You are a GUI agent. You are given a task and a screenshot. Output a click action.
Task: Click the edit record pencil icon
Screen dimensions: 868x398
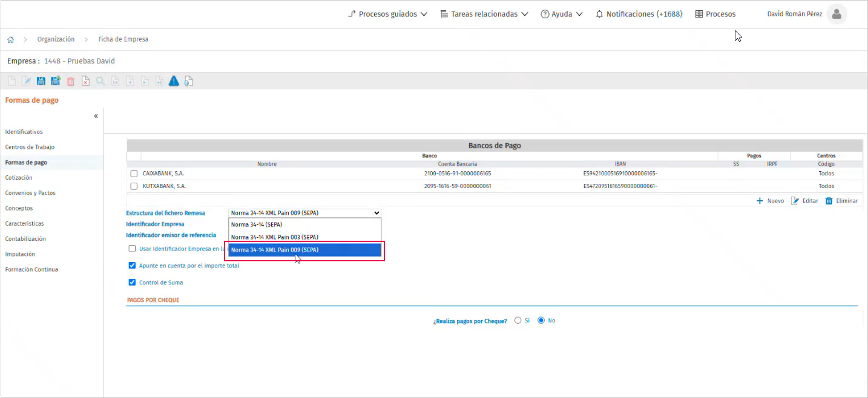pos(26,81)
